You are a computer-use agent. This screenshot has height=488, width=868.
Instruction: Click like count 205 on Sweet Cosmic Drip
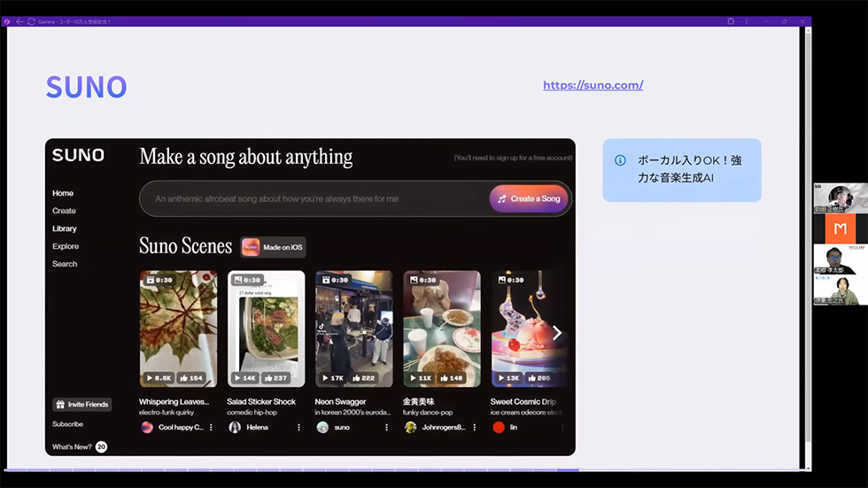(x=539, y=378)
